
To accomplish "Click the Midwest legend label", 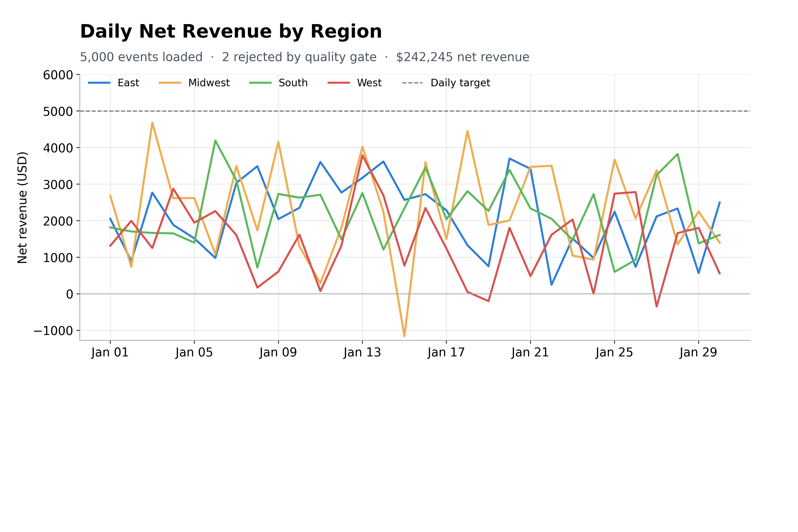I will [209, 83].
